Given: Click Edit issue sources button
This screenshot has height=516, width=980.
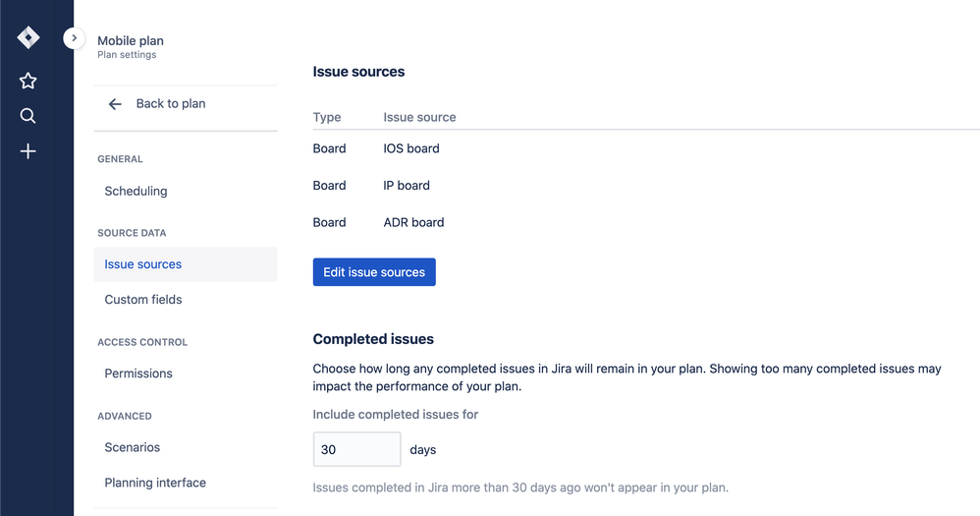Looking at the screenshot, I should (x=374, y=272).
